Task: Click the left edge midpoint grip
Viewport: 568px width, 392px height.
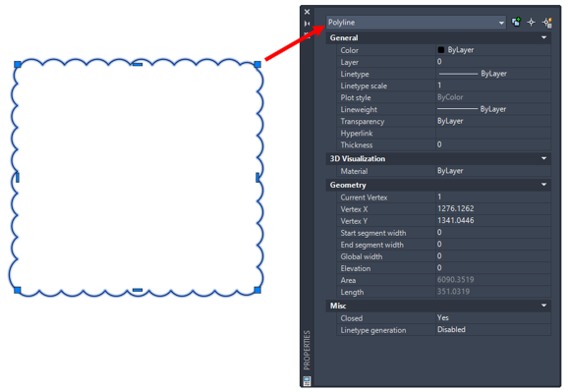Action: 18,178
